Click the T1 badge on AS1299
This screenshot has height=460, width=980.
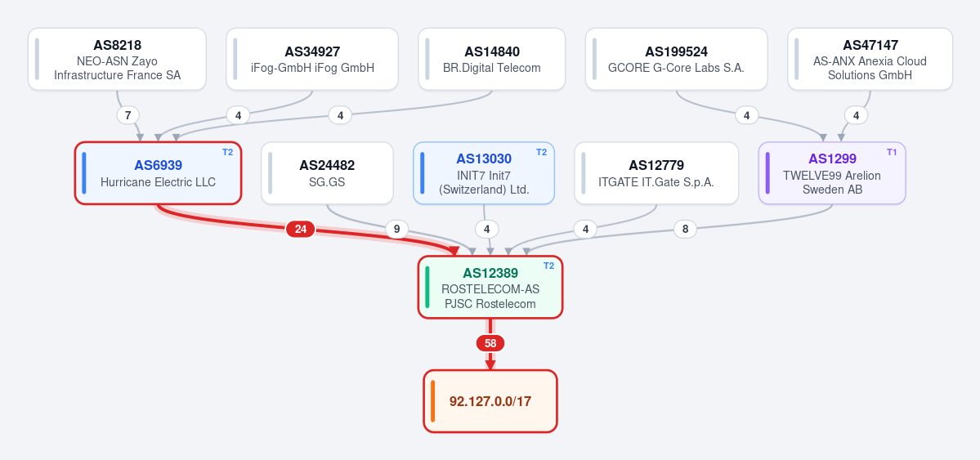[x=892, y=152]
